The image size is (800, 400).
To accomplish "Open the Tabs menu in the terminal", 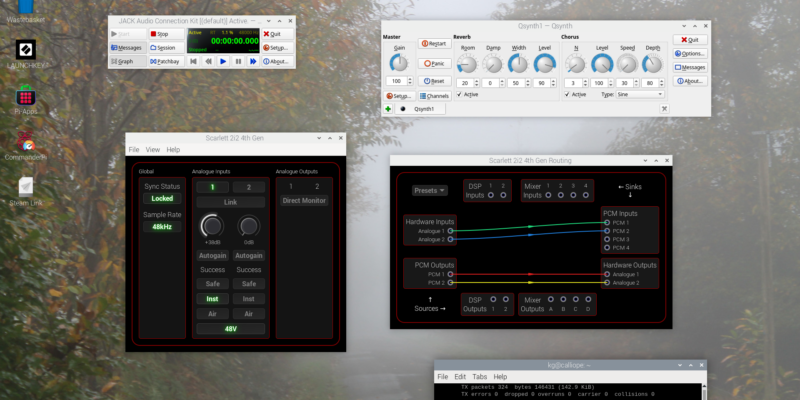I will pyautogui.click(x=480, y=377).
